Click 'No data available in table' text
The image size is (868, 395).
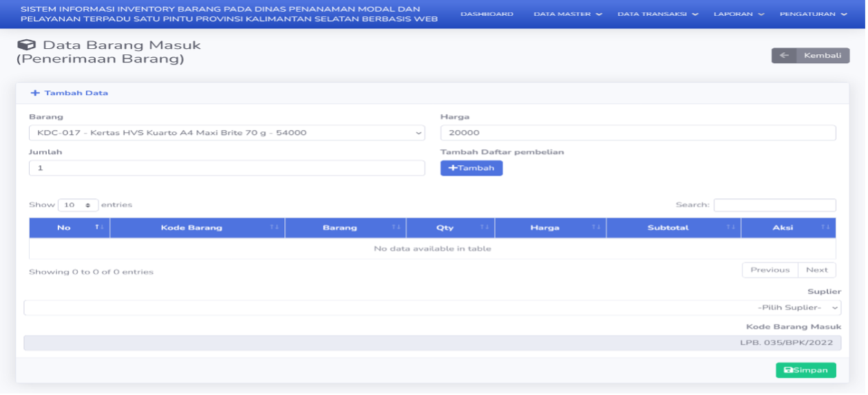click(432, 248)
